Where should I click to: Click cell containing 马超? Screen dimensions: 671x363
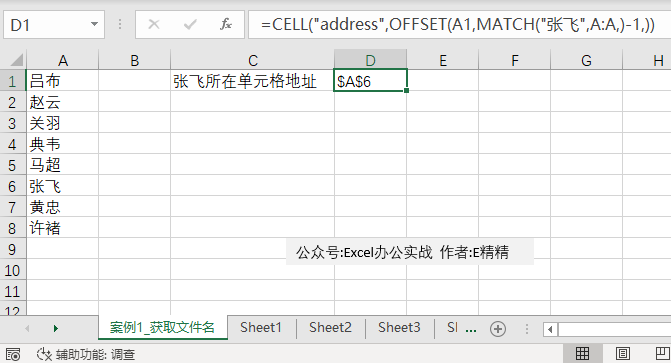click(62, 165)
